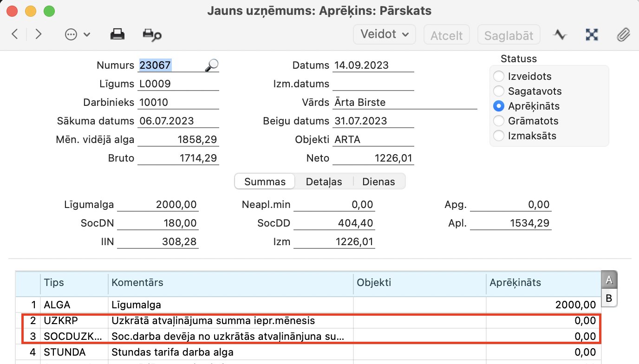Click the Datums input field
Screen dimensions: 639x364
tap(373, 65)
